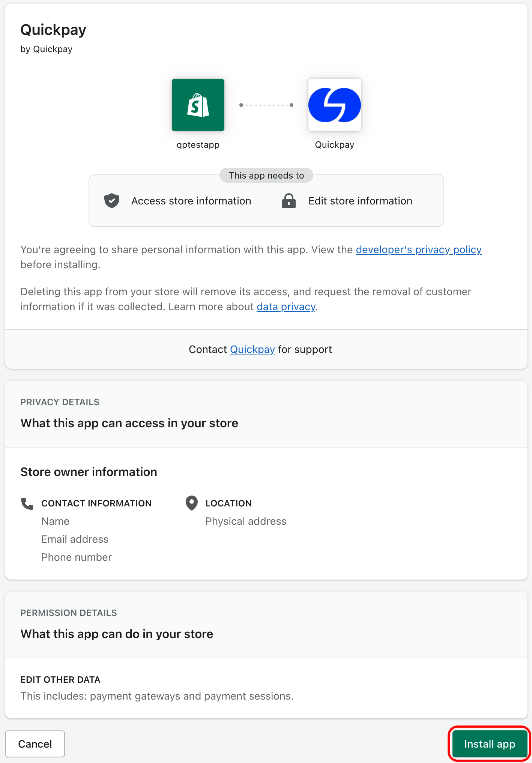Click the Physical address entry
Viewport: 532px width, 763px height.
pos(246,521)
